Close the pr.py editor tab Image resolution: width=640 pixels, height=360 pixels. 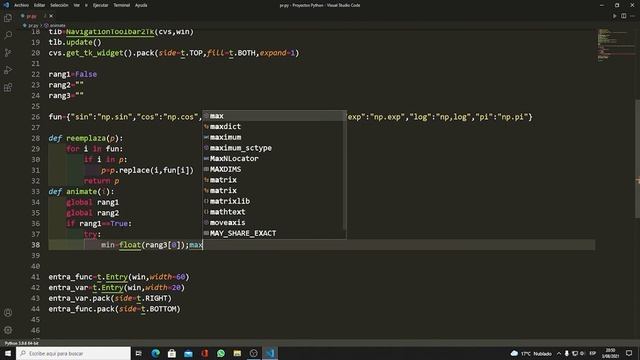[x=51, y=16]
